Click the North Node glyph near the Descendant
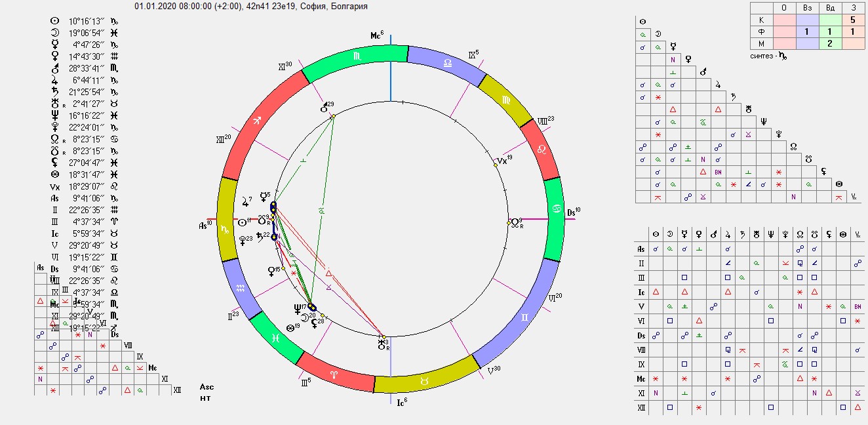The image size is (868, 425). click(x=517, y=222)
